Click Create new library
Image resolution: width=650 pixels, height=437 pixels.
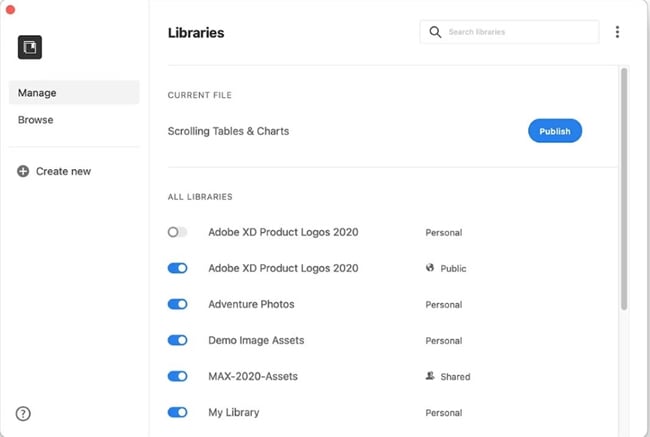[x=54, y=171]
